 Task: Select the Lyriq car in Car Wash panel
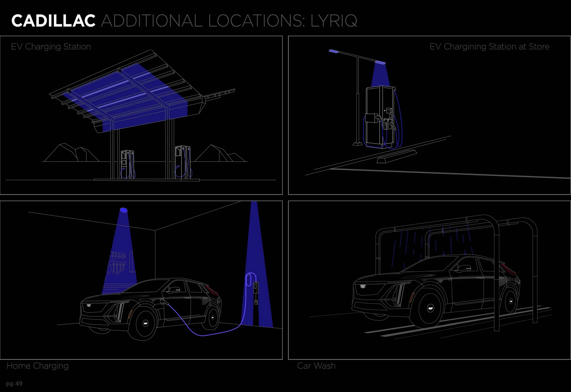pos(436,291)
